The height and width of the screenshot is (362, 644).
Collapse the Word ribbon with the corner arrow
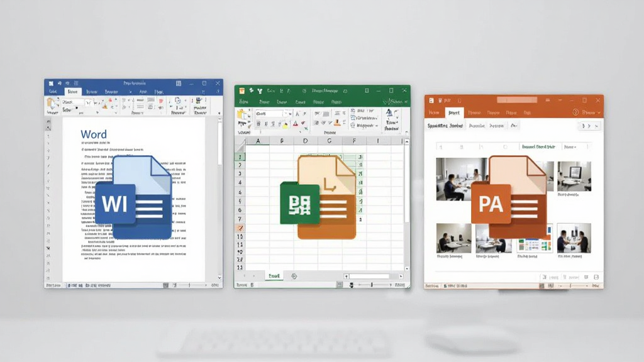(219, 113)
